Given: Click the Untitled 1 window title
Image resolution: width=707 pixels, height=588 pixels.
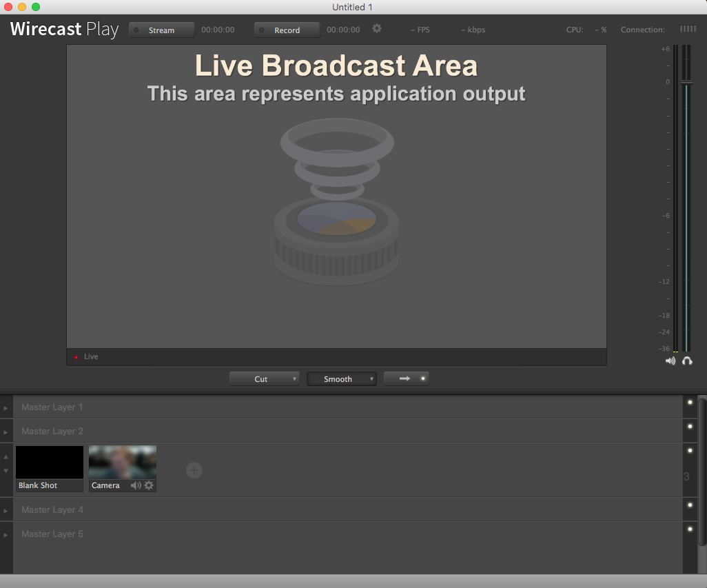Looking at the screenshot, I should [x=352, y=7].
